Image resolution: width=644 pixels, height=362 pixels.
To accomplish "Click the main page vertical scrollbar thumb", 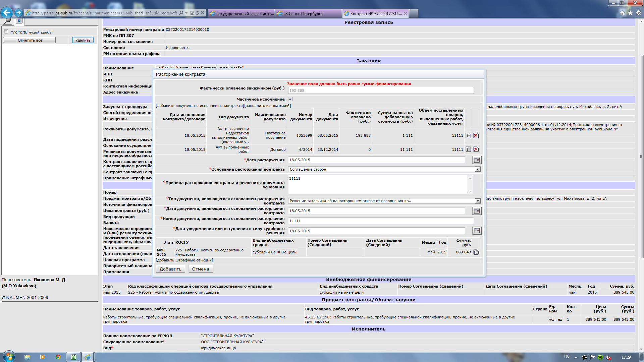I will (641, 156).
